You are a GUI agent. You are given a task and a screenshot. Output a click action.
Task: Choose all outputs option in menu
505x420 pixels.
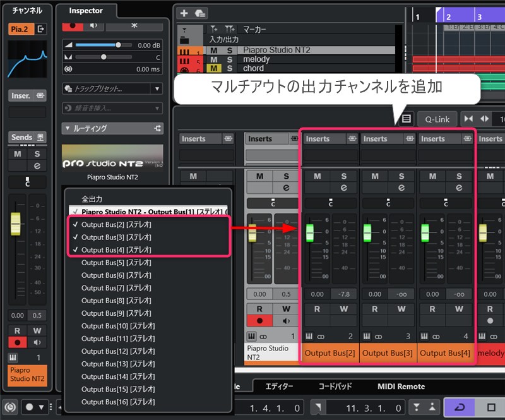tap(92, 199)
